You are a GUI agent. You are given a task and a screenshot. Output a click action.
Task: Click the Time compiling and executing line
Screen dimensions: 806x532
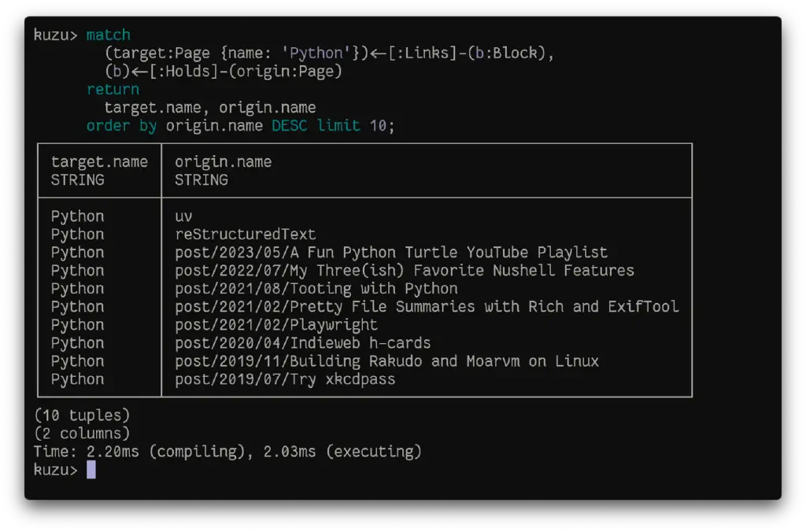click(227, 451)
